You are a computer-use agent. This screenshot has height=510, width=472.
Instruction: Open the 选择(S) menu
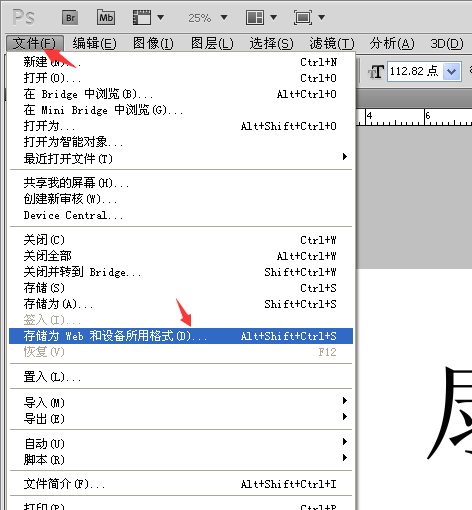[271, 43]
